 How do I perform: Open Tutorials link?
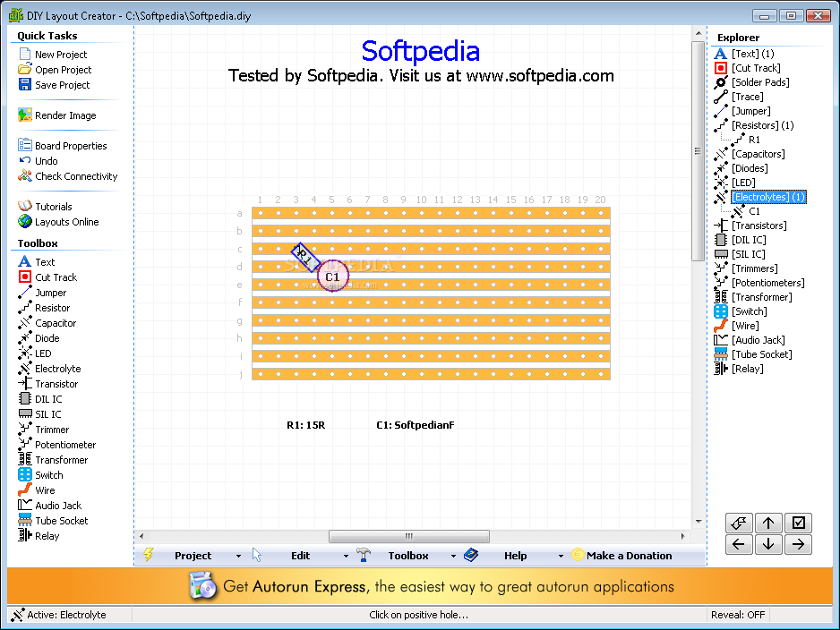point(45,207)
